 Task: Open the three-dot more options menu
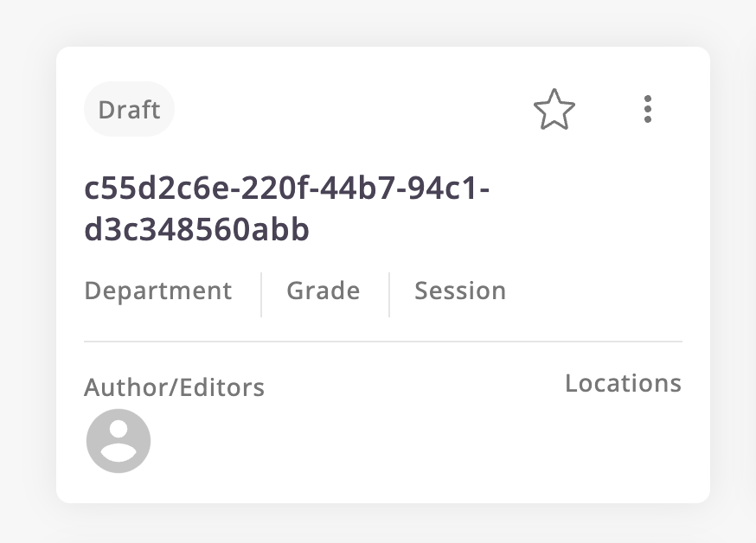pyautogui.click(x=647, y=110)
